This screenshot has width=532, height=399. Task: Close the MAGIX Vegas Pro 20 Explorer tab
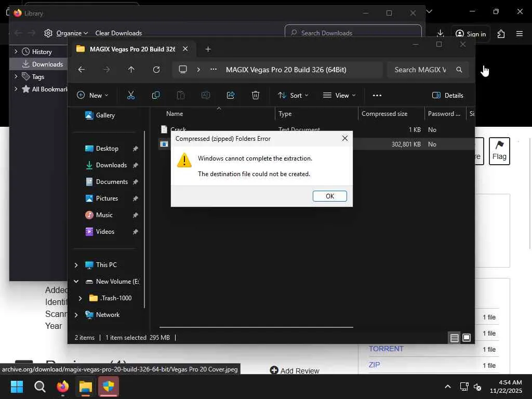tap(185, 49)
